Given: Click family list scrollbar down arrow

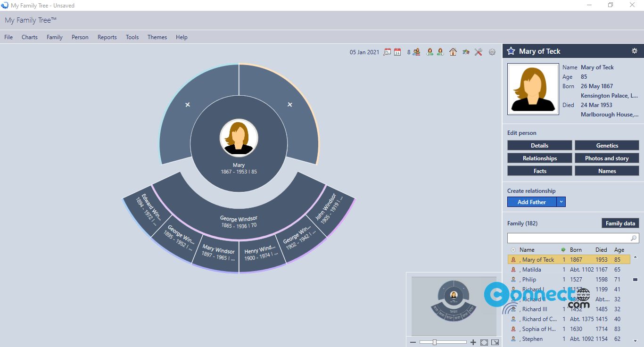Looking at the screenshot, I should pyautogui.click(x=635, y=340).
